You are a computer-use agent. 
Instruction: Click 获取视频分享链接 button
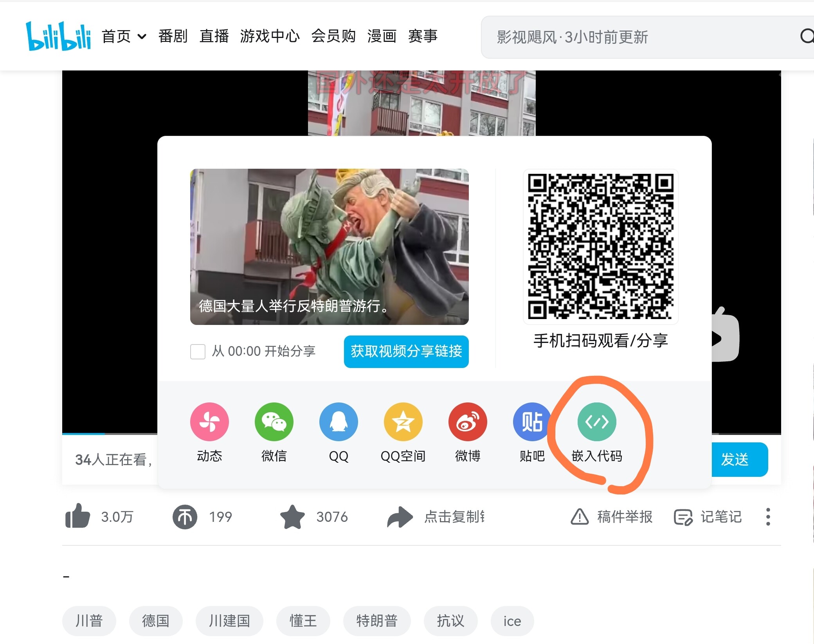click(406, 352)
